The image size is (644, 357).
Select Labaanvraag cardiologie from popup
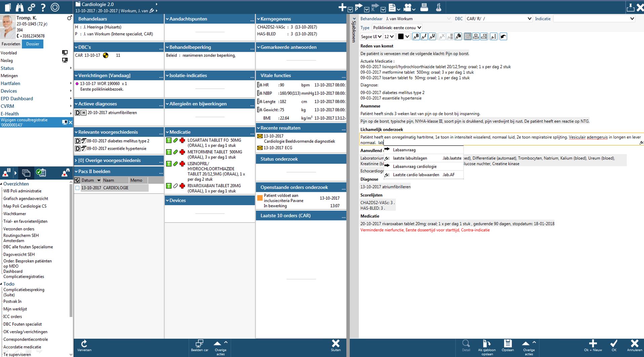(x=424, y=166)
